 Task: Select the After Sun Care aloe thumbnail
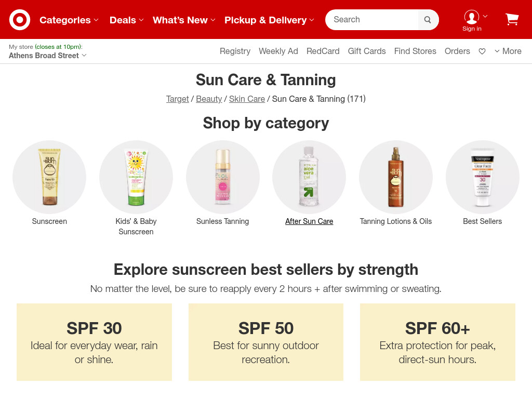tap(309, 177)
